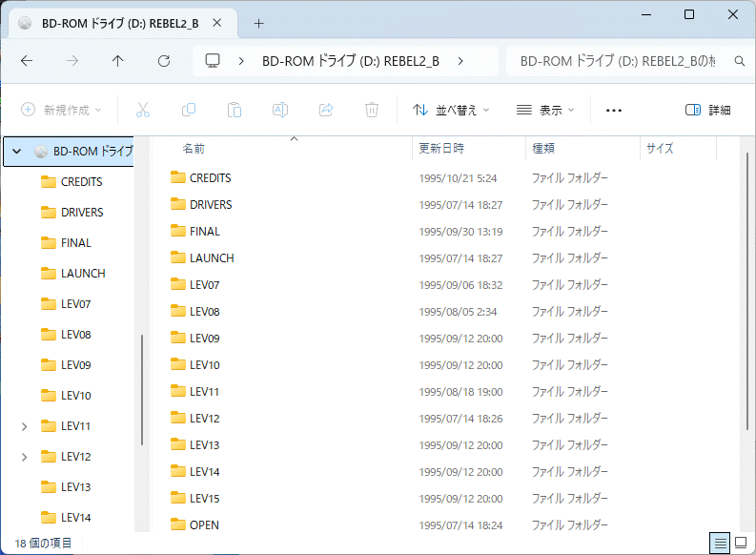Select the LEV08 folder in file list

click(x=204, y=312)
